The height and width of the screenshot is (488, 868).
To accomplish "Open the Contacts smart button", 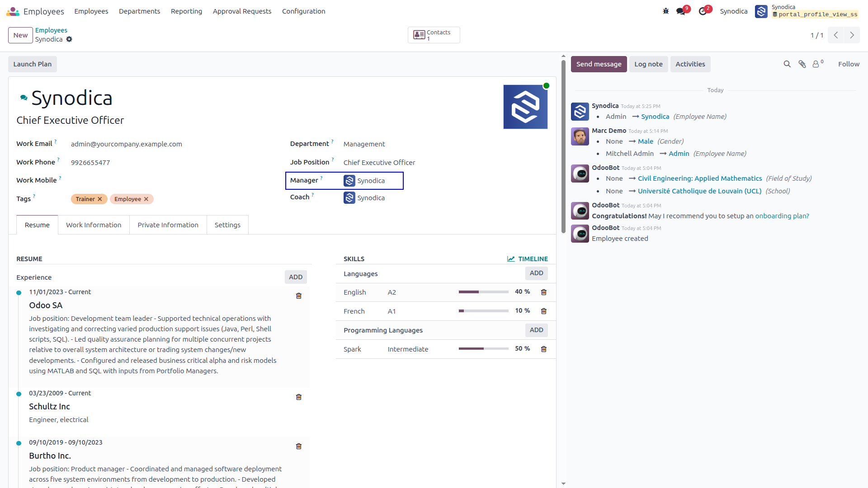I will 434,35.
